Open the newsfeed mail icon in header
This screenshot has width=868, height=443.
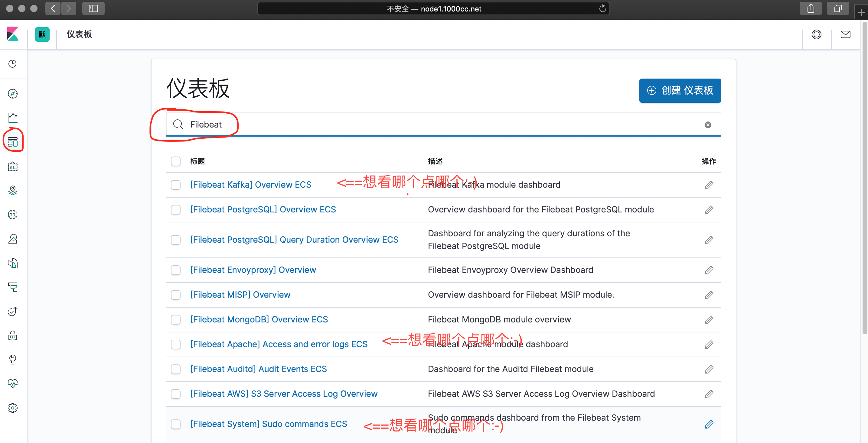click(x=845, y=34)
